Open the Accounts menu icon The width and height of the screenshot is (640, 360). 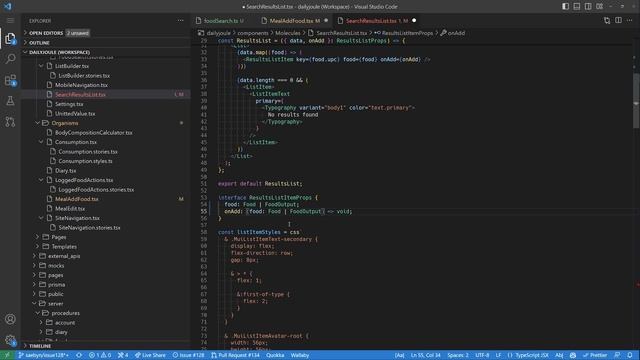point(10,319)
